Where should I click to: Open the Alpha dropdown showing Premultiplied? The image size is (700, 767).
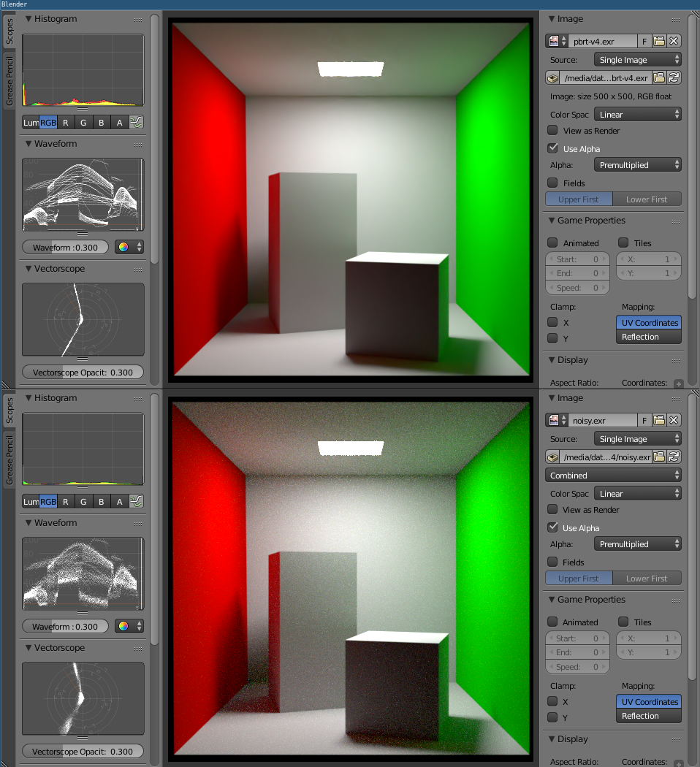click(637, 164)
